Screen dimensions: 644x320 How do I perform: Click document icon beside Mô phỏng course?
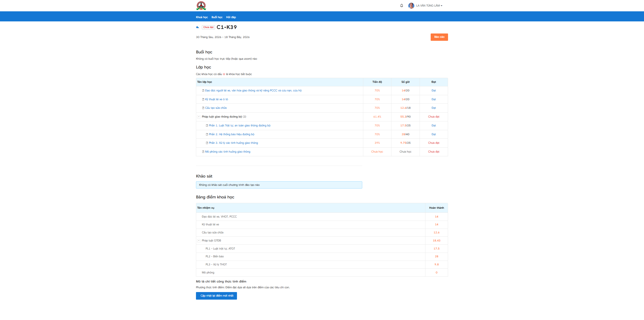coord(203,152)
